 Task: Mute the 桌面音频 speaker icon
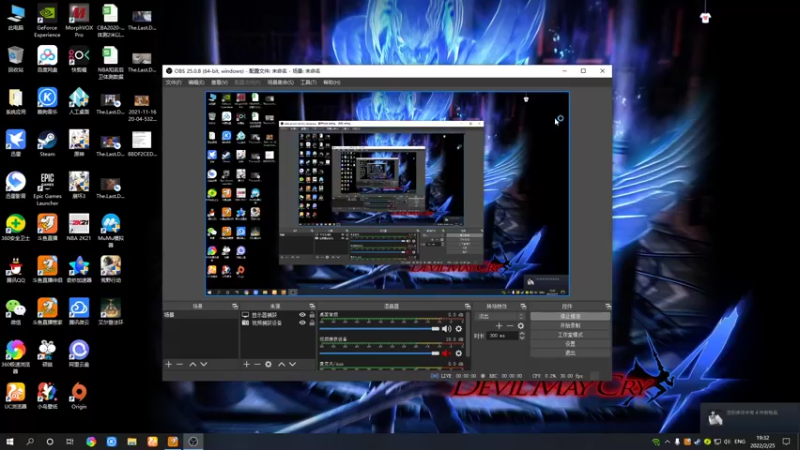[x=446, y=329]
